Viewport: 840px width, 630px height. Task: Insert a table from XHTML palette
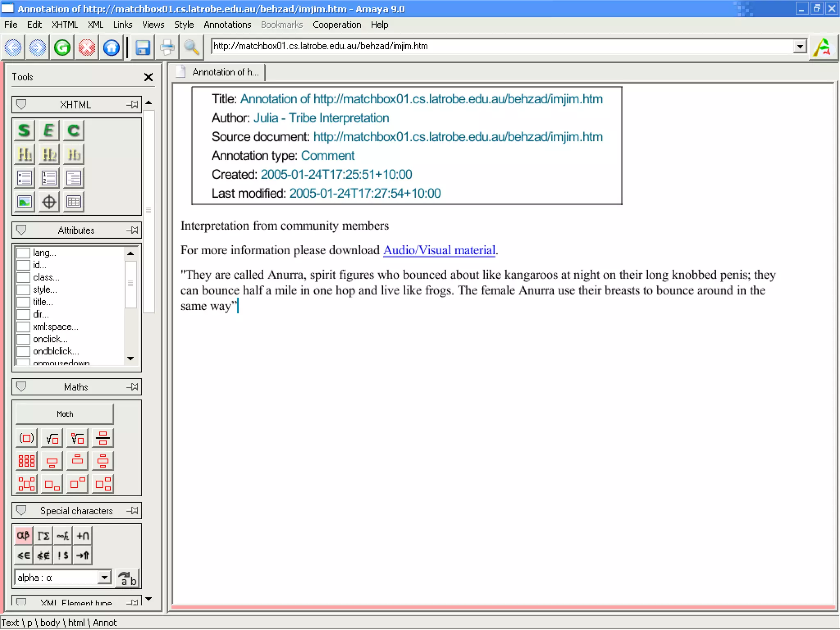pyautogui.click(x=74, y=202)
